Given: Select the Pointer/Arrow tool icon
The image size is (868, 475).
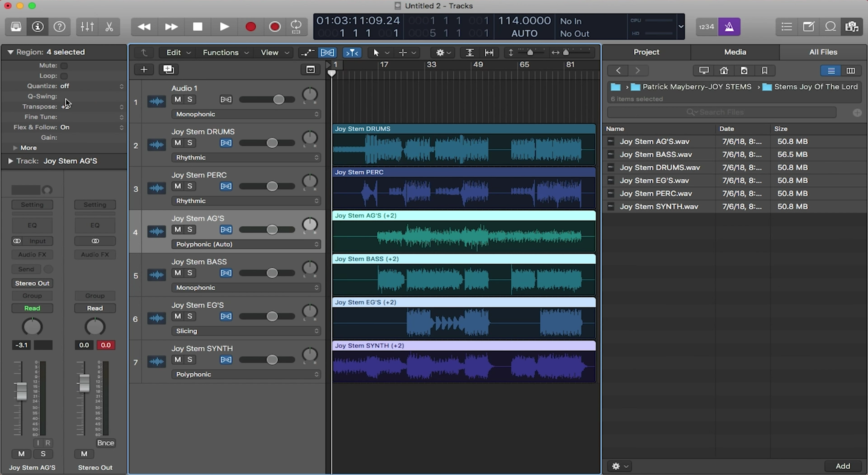Looking at the screenshot, I should (375, 52).
